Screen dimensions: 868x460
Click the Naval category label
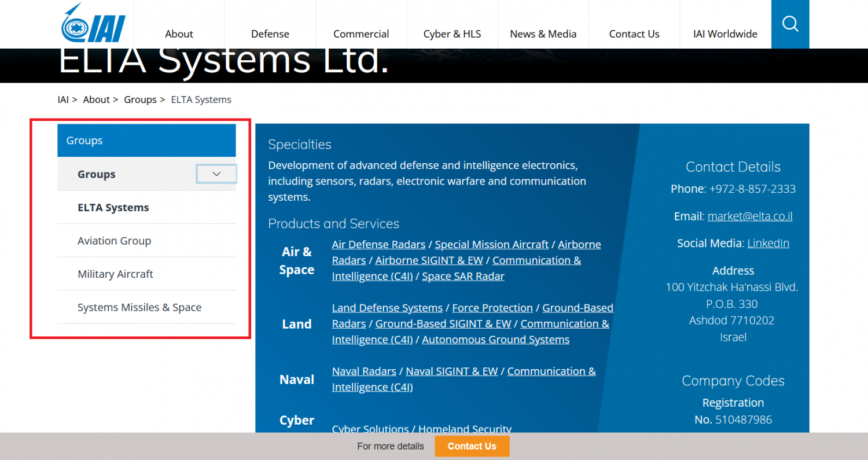pos(297,380)
